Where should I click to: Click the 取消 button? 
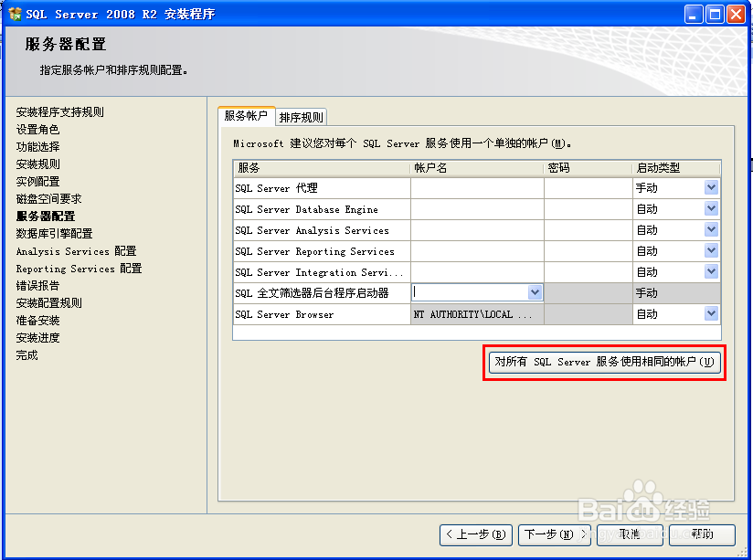630,536
